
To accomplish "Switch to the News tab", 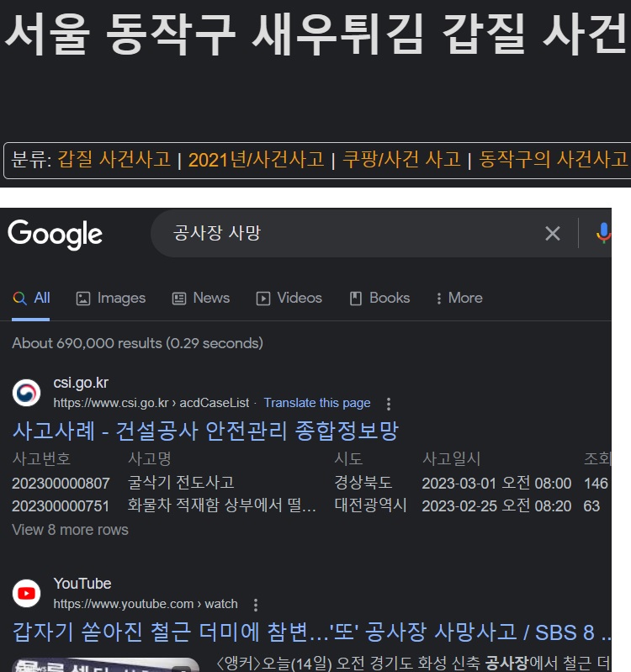I will click(x=201, y=298).
